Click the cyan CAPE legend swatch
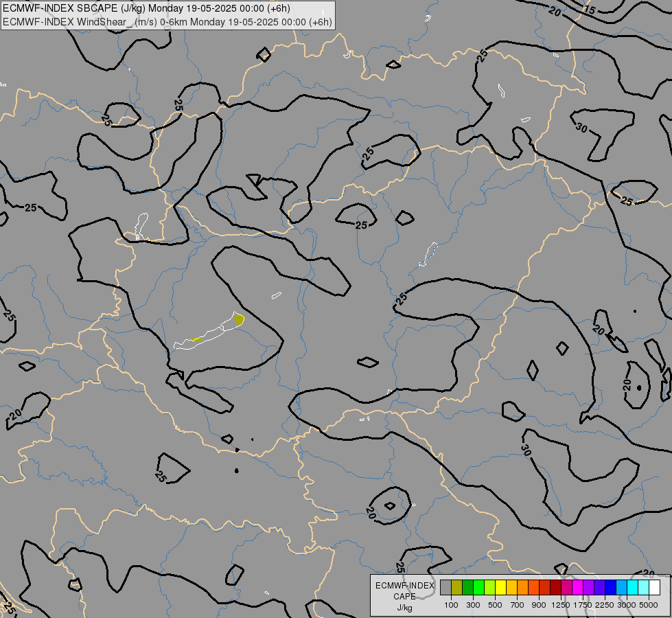The width and height of the screenshot is (672, 618). coord(633,588)
